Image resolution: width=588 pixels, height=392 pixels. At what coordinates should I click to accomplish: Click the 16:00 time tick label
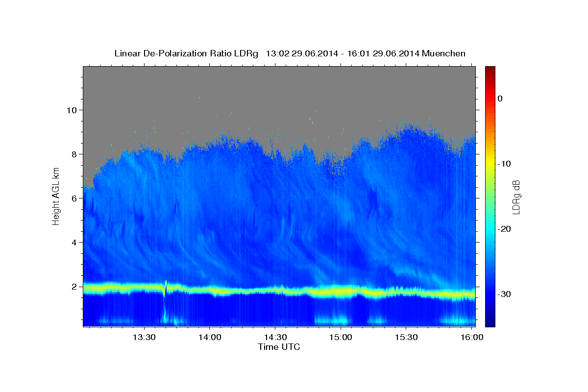tap(471, 338)
